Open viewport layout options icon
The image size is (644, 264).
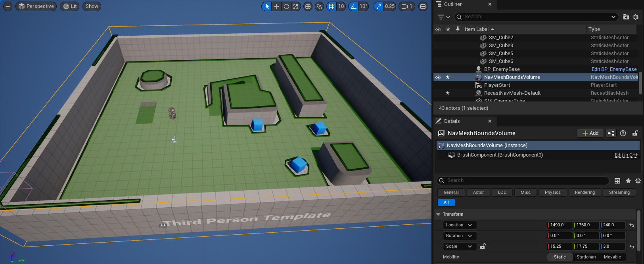(x=423, y=6)
